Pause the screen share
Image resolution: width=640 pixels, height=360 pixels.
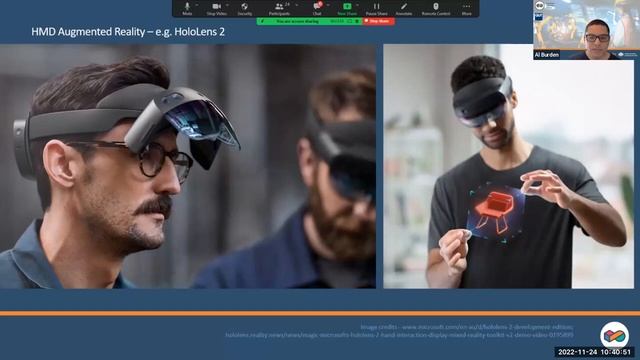376,9
